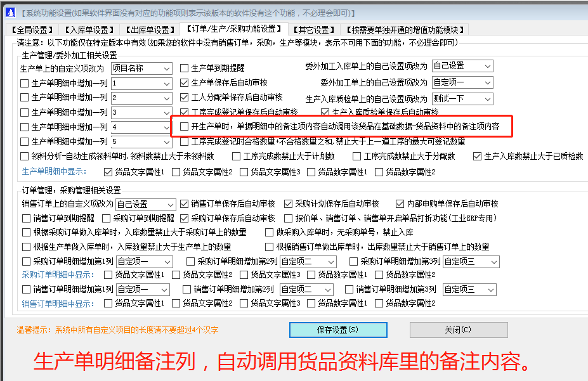
Task: Disable 内部申购单保存后自动审核 checkbox
Action: [x=400, y=205]
